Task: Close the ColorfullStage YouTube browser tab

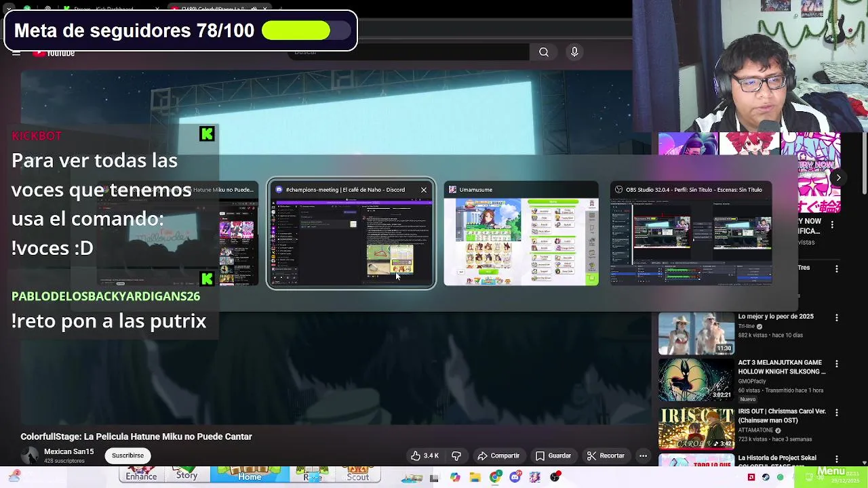Action: (264, 8)
